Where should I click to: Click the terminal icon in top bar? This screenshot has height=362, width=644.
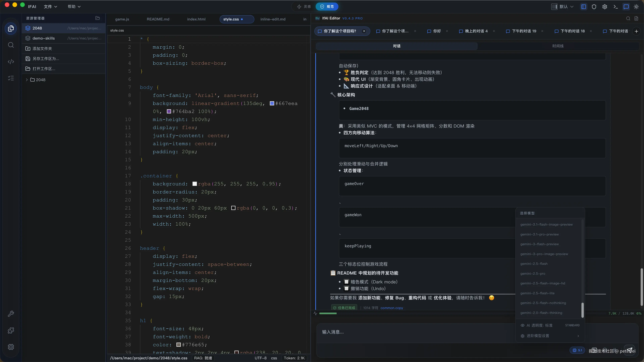tap(615, 7)
